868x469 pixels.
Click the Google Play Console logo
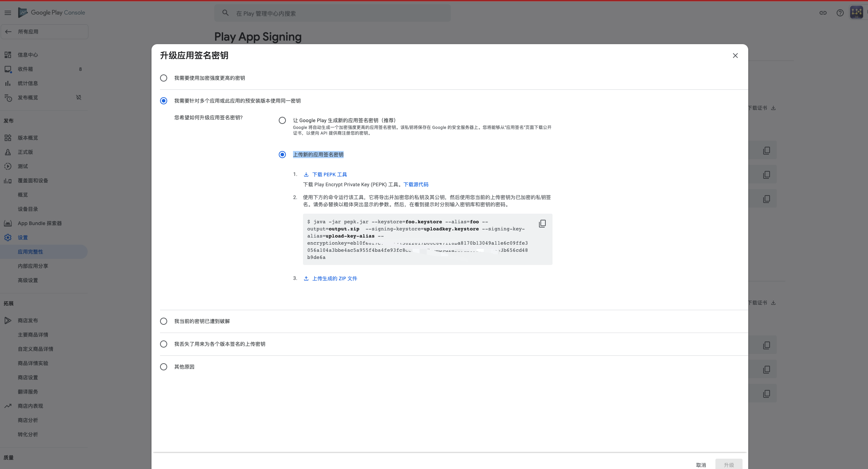(x=52, y=13)
